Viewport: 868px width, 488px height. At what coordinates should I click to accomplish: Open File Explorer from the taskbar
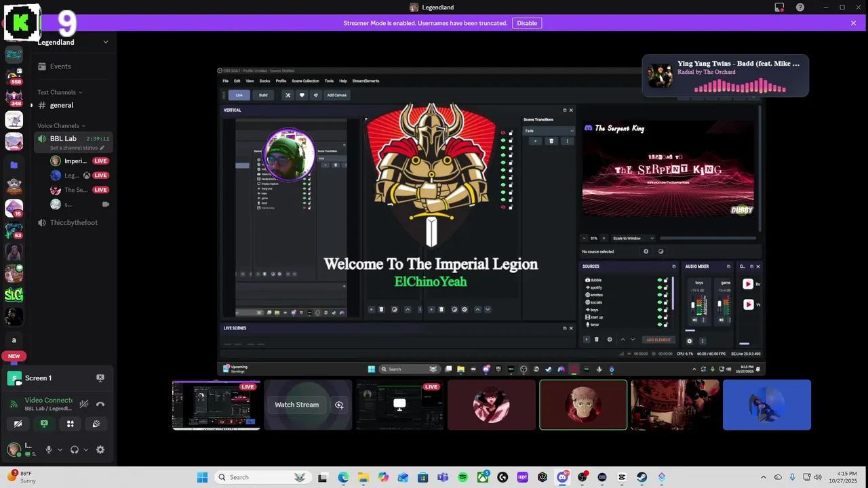363,477
